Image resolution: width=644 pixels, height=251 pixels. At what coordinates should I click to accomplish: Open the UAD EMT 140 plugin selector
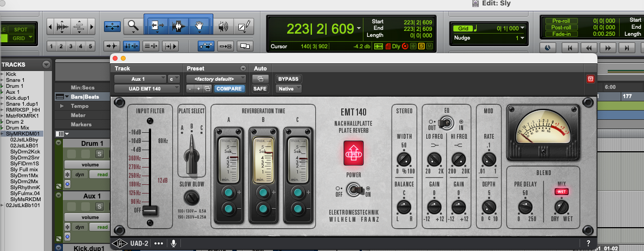click(147, 88)
